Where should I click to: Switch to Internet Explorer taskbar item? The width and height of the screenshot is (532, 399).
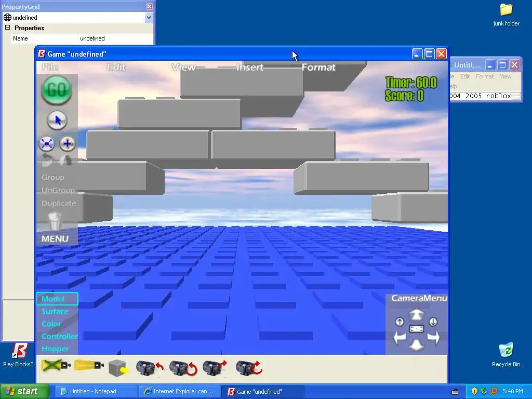coord(179,392)
